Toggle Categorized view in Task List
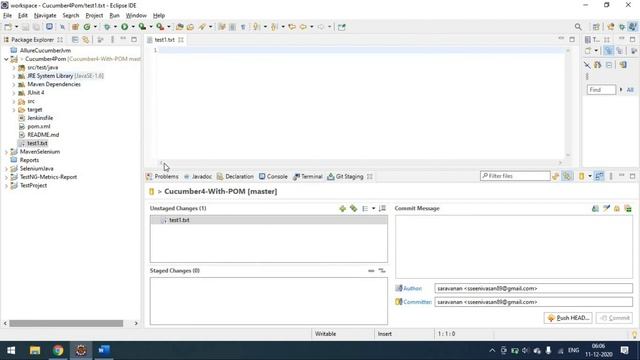The image size is (640, 360). tap(608, 51)
